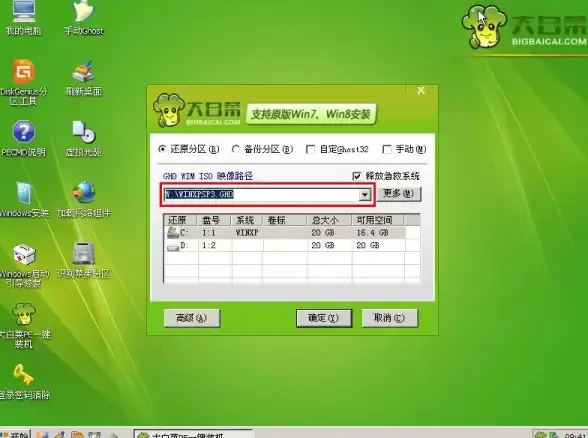Click the 支持原版Win7、Win8安装 banner text
The image size is (588, 438).
pyautogui.click(x=311, y=114)
